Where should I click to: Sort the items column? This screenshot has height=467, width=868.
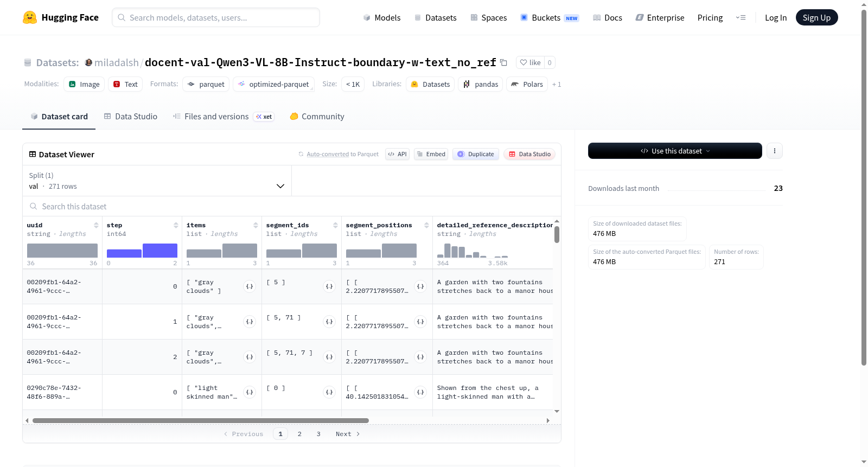pos(256,225)
